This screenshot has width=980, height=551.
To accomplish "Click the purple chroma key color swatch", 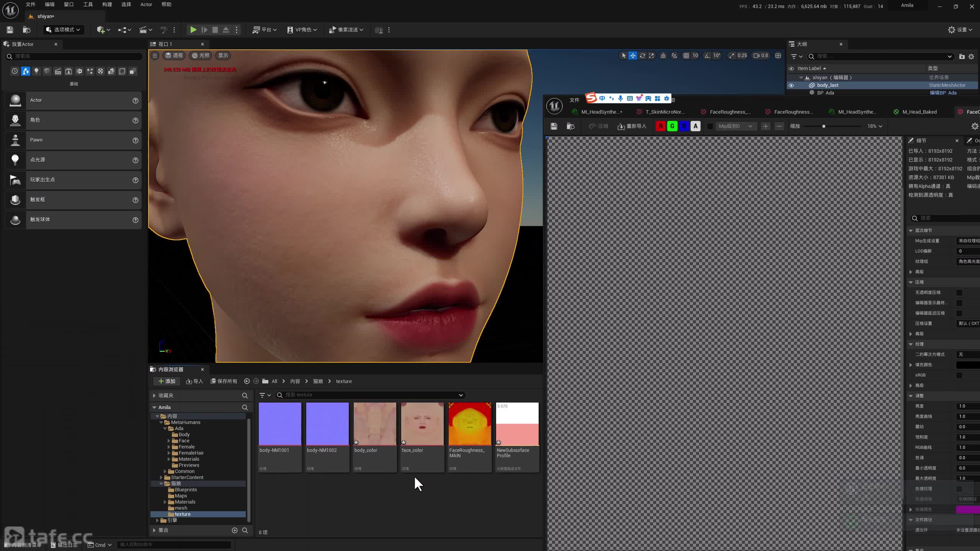I will (x=968, y=509).
